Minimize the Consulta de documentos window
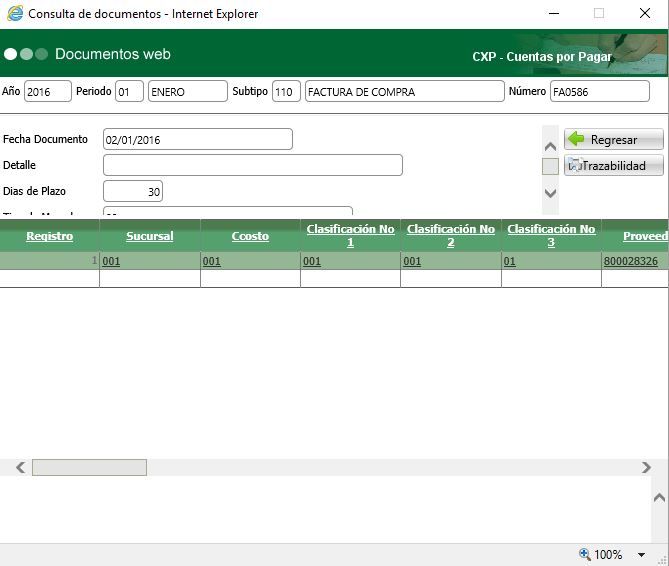The height and width of the screenshot is (566, 669). click(x=554, y=13)
